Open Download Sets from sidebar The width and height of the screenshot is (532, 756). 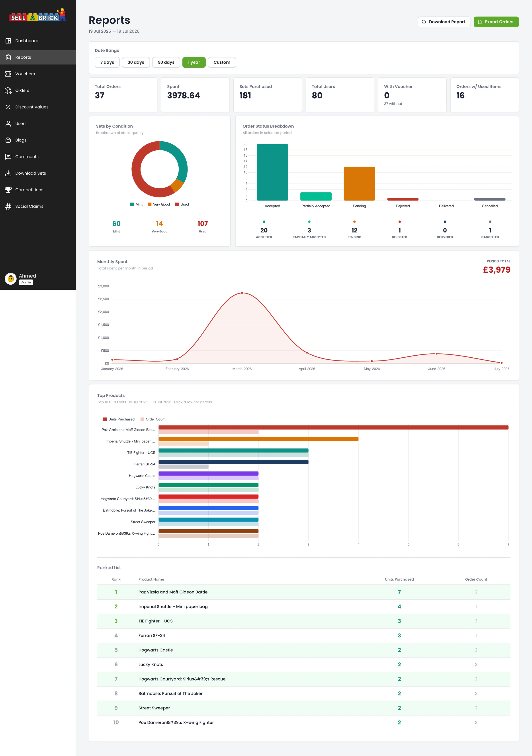click(38, 173)
